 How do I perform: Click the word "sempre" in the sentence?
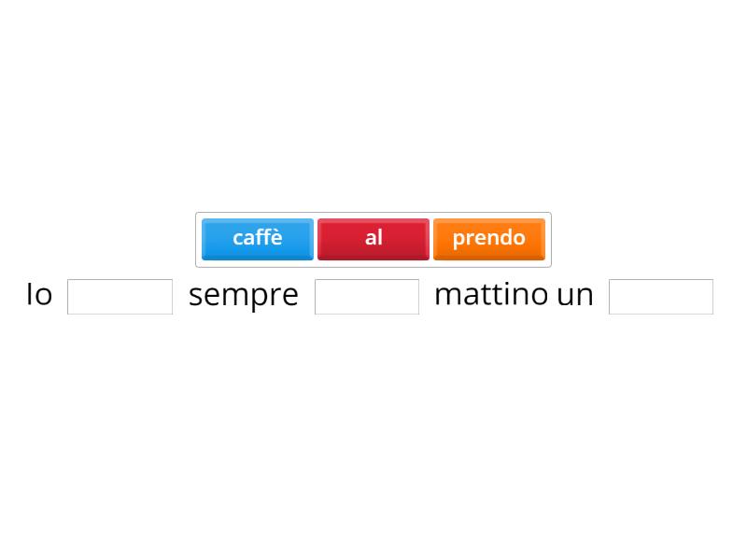point(243,295)
